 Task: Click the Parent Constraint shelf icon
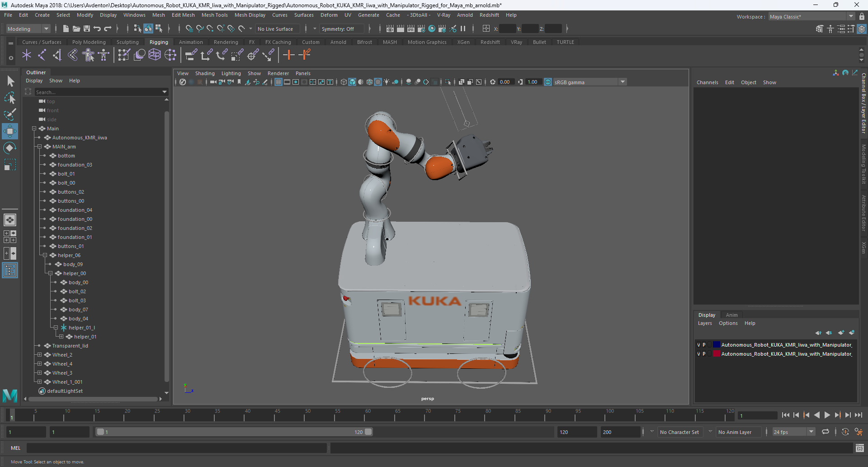coord(191,55)
